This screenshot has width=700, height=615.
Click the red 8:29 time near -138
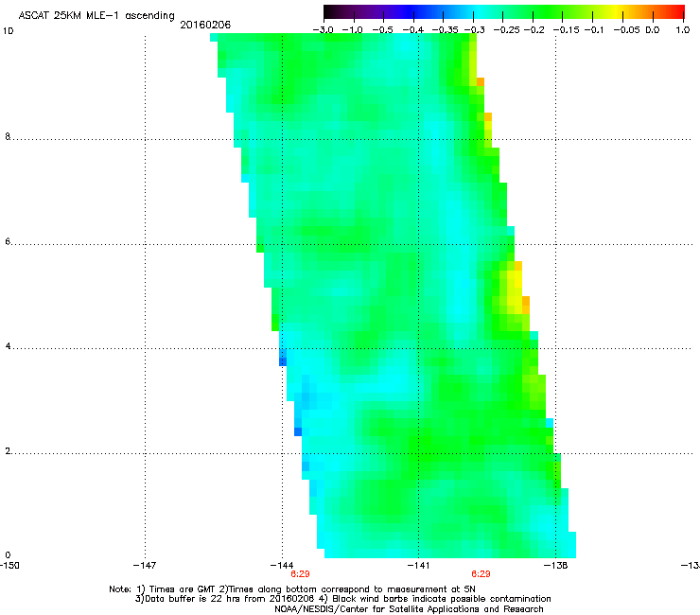[481, 574]
